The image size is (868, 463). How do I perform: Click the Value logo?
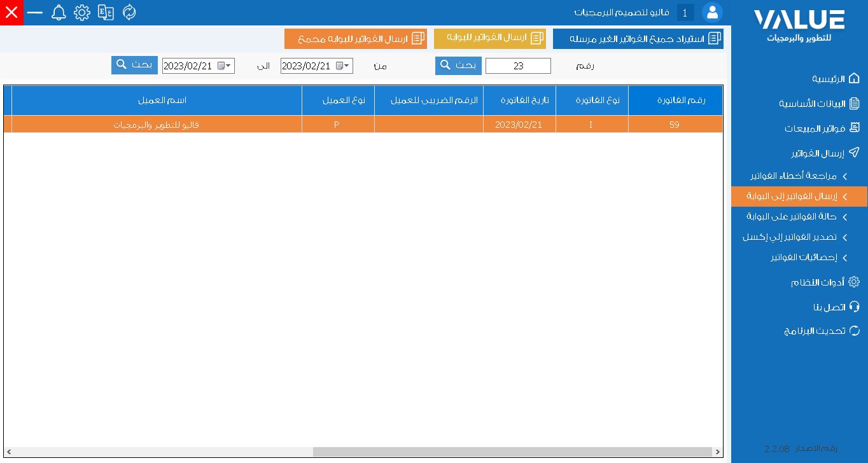click(799, 26)
